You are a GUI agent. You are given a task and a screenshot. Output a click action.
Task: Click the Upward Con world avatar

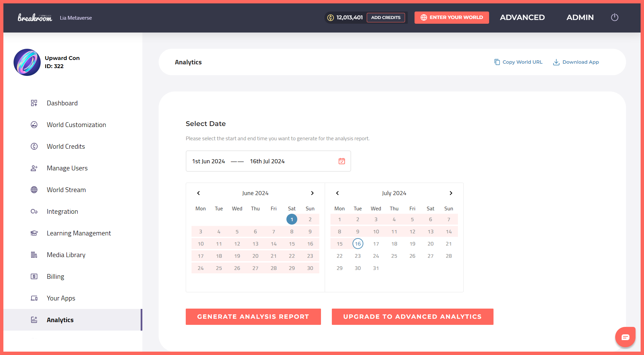[x=27, y=62]
